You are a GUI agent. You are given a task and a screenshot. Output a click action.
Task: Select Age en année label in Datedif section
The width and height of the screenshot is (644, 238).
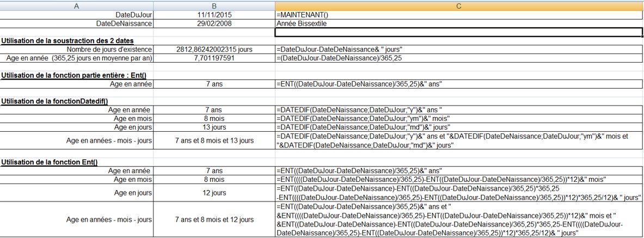pos(76,110)
